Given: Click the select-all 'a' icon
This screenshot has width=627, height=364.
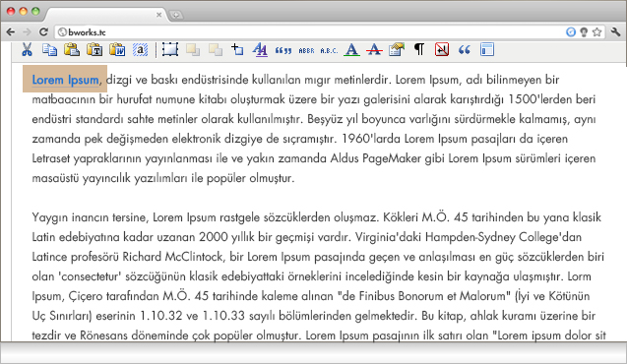Looking at the screenshot, I should coord(141,50).
